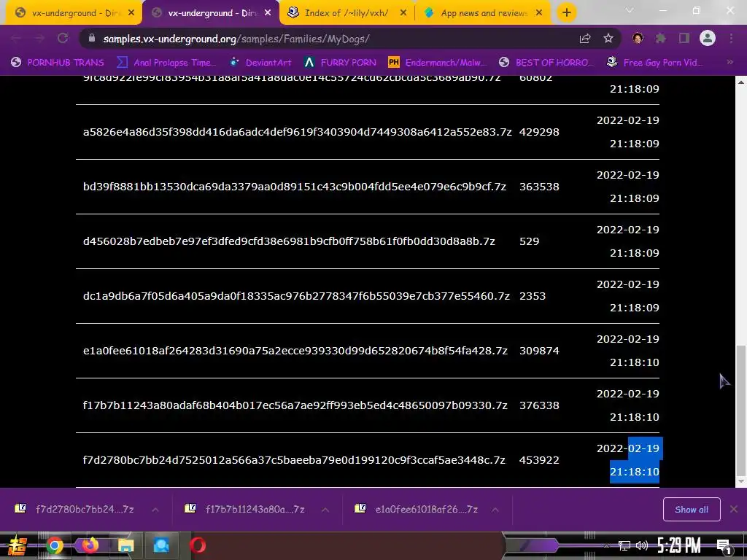747x560 pixels.
Task: Click the file size 529
Action: (529, 241)
